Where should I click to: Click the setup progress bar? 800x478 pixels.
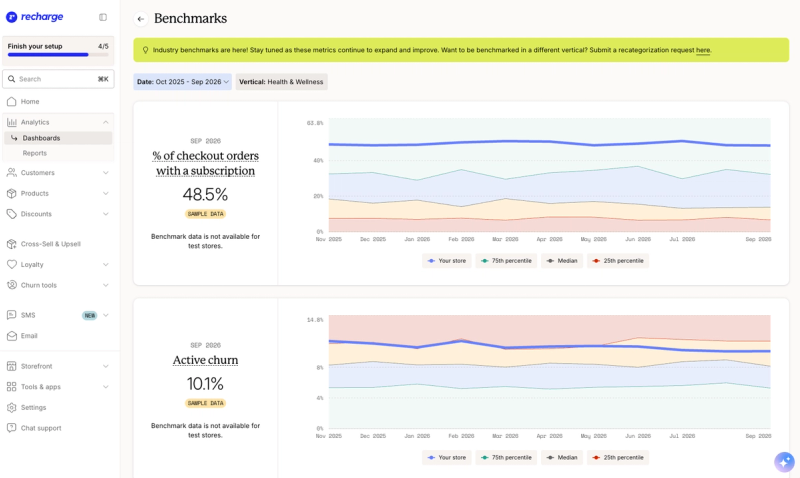58,55
